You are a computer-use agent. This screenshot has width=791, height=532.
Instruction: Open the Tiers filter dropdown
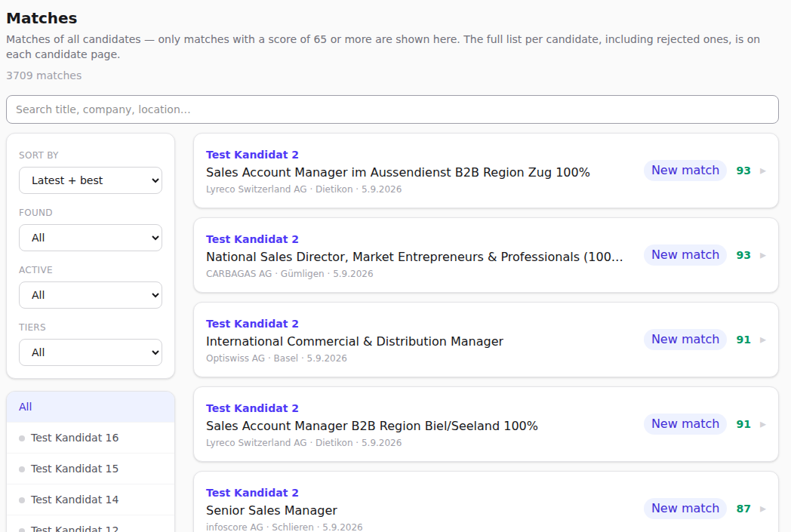coord(91,352)
